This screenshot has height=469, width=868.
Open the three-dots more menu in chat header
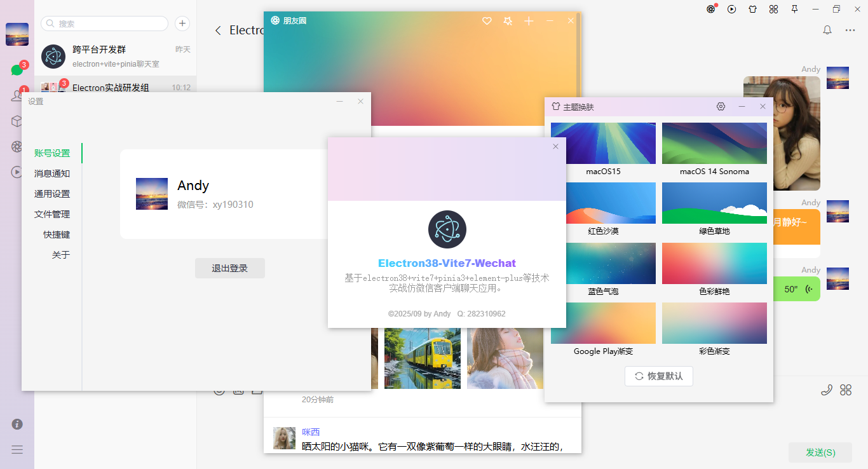[x=850, y=30]
